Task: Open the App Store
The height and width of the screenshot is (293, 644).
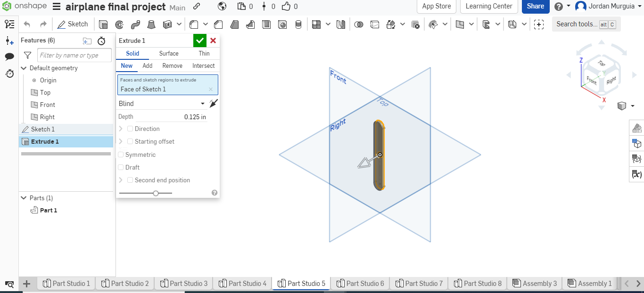Action: [x=437, y=6]
